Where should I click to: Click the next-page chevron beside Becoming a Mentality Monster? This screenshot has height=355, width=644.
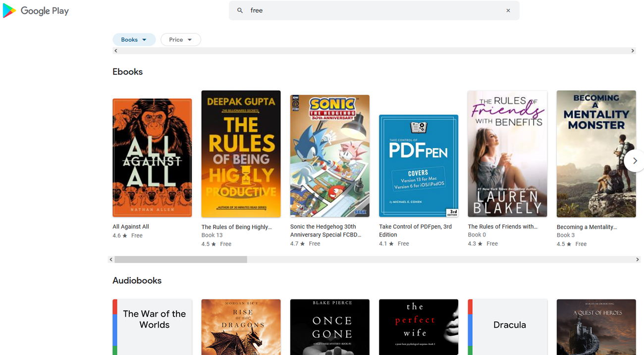pyautogui.click(x=636, y=161)
